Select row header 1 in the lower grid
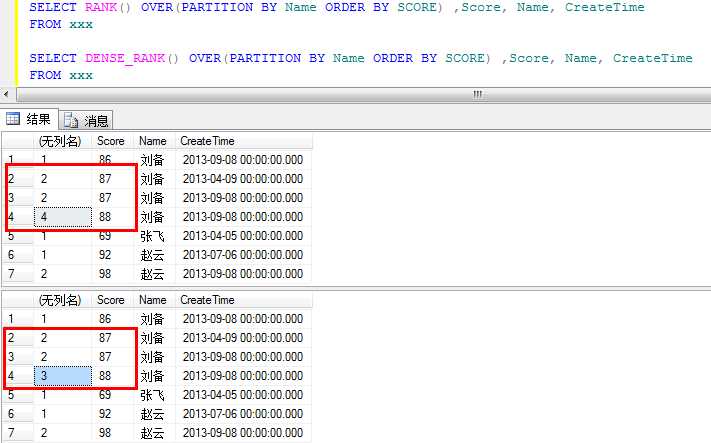 coord(18,319)
